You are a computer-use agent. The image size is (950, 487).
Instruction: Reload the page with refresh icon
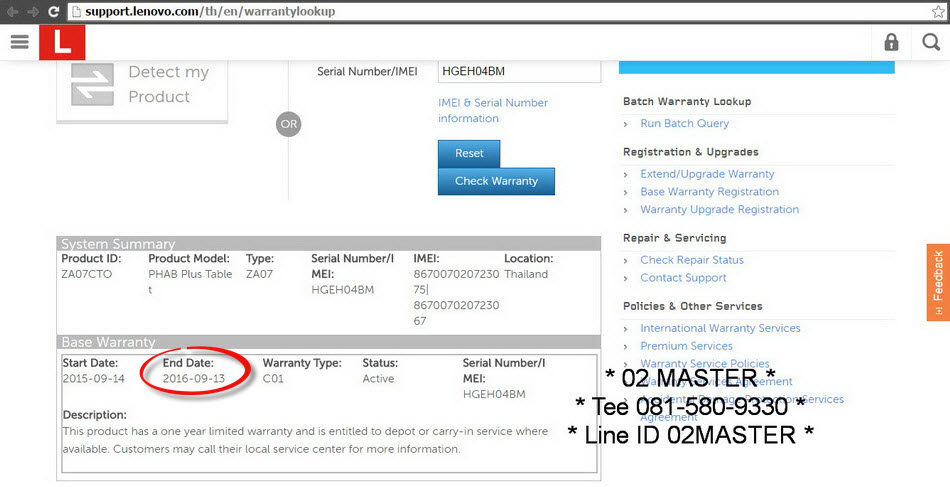(x=54, y=12)
